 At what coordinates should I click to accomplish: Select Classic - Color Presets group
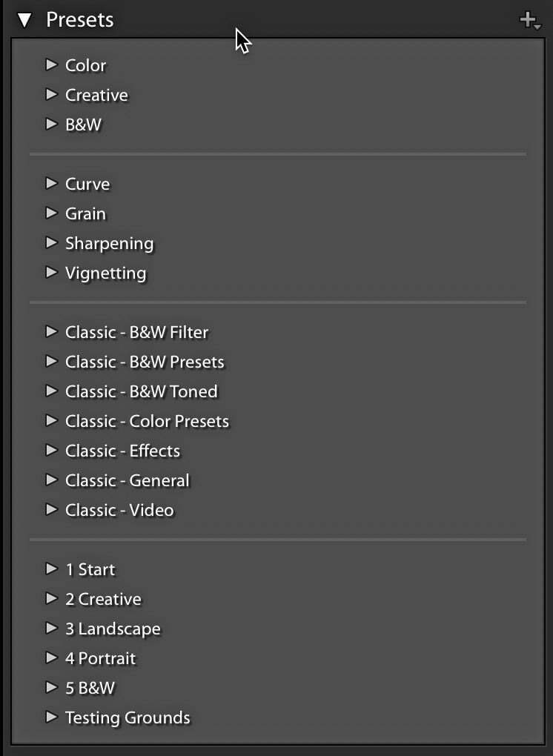click(147, 421)
